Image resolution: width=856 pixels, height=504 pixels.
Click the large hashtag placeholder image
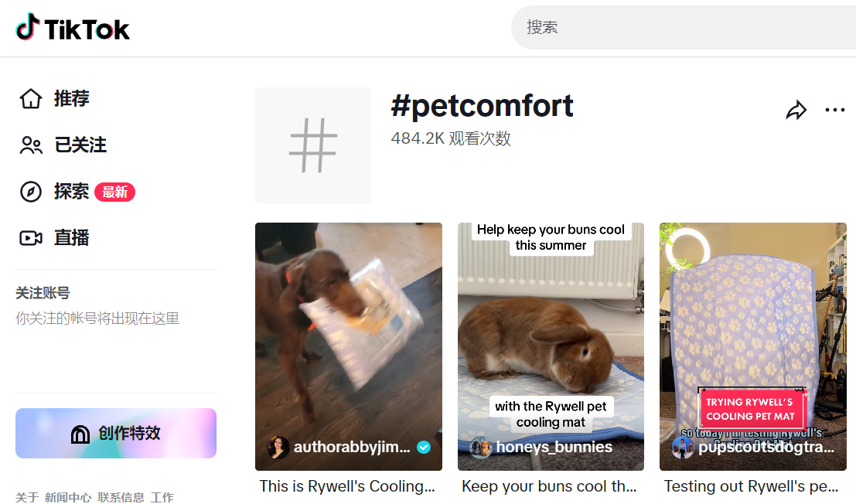click(313, 145)
